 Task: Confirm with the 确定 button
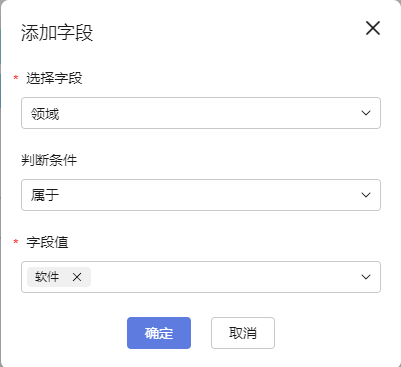(159, 333)
